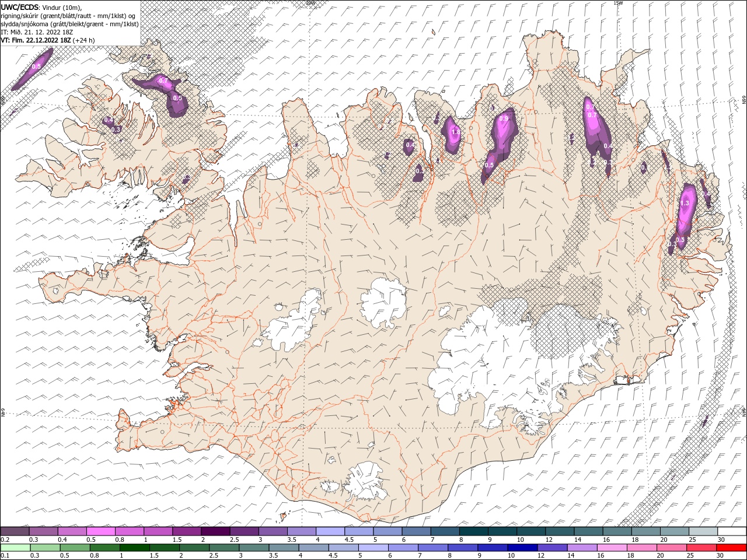Pick bottom-row legend swatch between 25 and 30
Viewport: 747px width, 560px height.
click(701, 548)
